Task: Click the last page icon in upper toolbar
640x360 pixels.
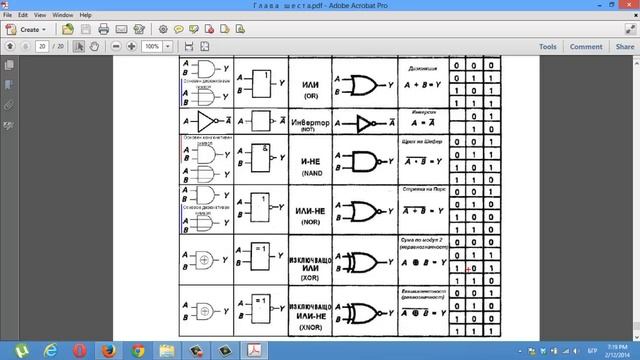Action: coord(240,29)
